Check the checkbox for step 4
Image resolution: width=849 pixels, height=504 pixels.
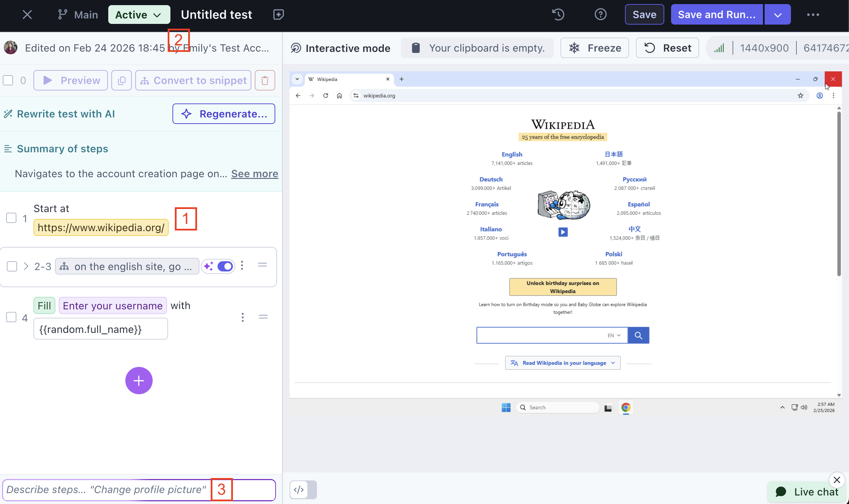12,318
